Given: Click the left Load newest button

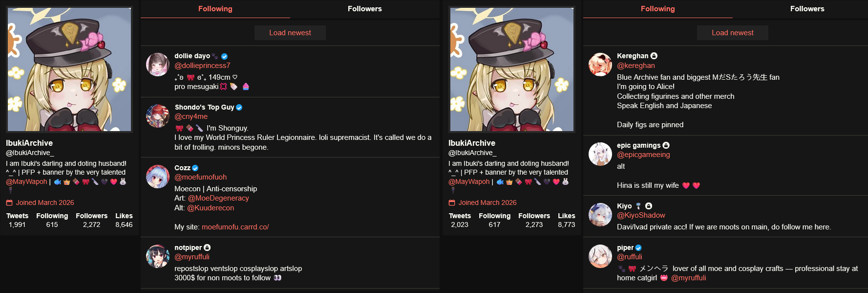Looking at the screenshot, I should click(290, 33).
